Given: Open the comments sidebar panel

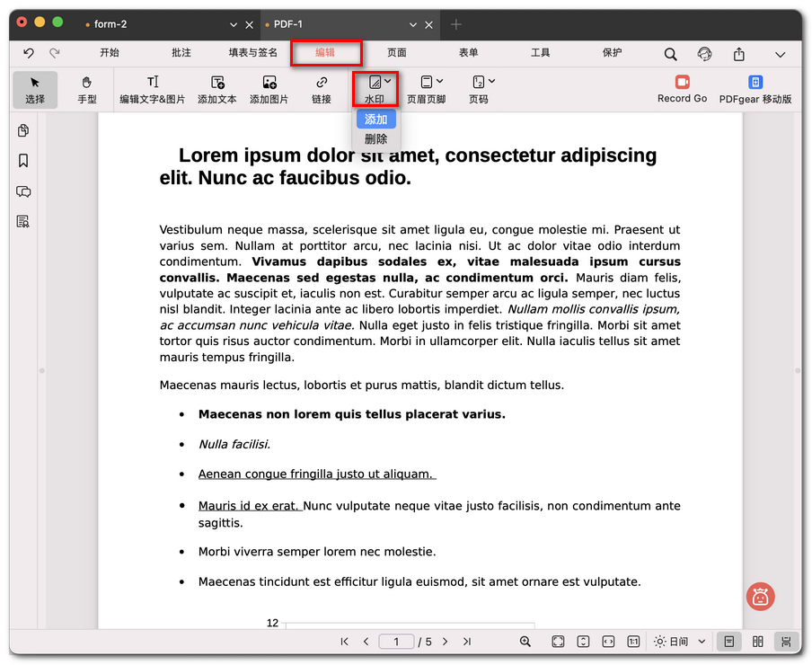Looking at the screenshot, I should pyautogui.click(x=23, y=191).
